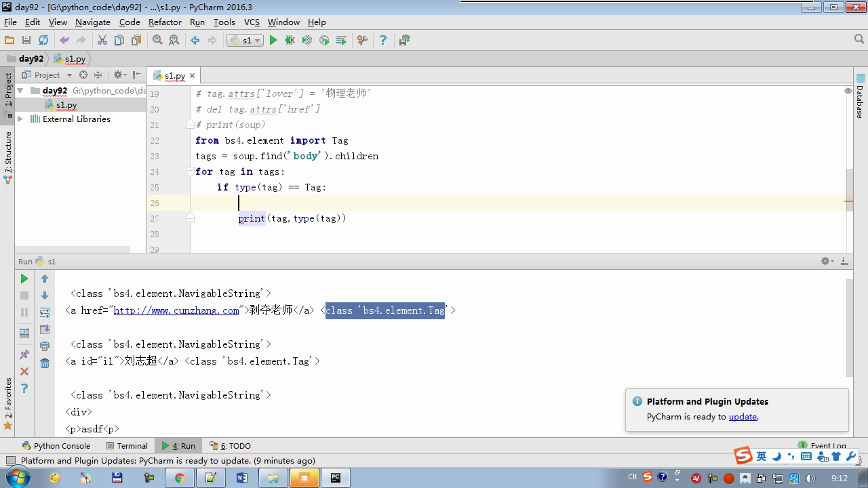Image resolution: width=868 pixels, height=488 pixels.
Task: Open s1 run configuration dropdown
Action: pyautogui.click(x=245, y=41)
